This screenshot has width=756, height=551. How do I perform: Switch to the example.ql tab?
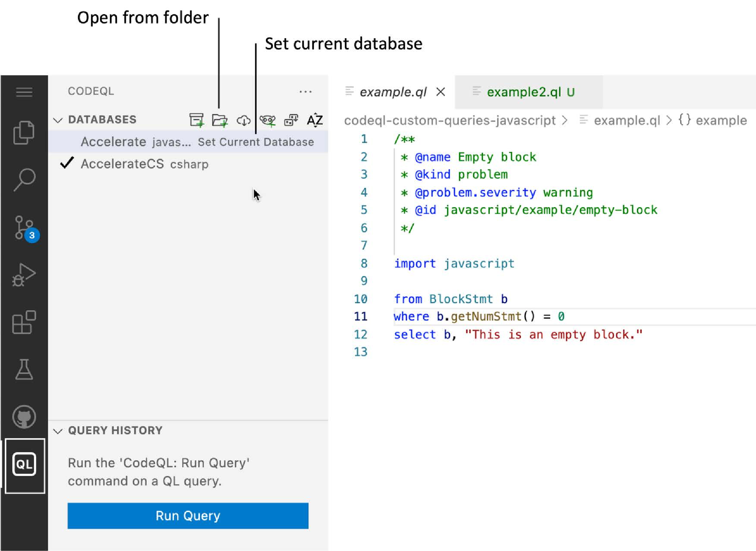(393, 92)
